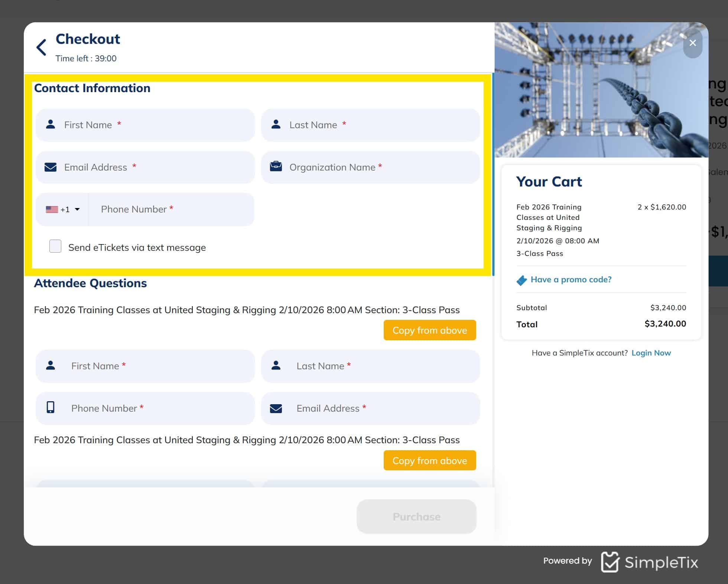Click the briefcase icon in Organization Name
Screen dimensions: 728x584
[276, 166]
